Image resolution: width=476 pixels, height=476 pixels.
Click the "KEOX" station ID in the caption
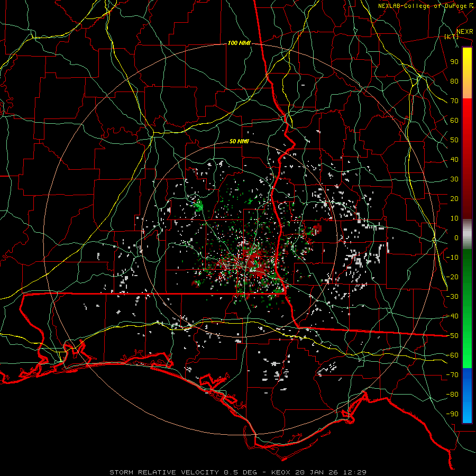pos(281,472)
